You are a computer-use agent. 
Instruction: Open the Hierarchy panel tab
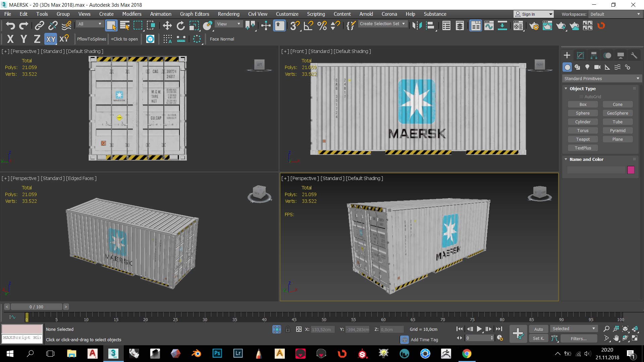coord(594,55)
